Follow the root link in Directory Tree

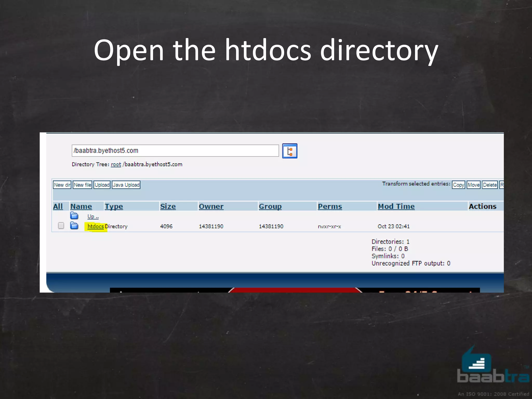pos(116,164)
